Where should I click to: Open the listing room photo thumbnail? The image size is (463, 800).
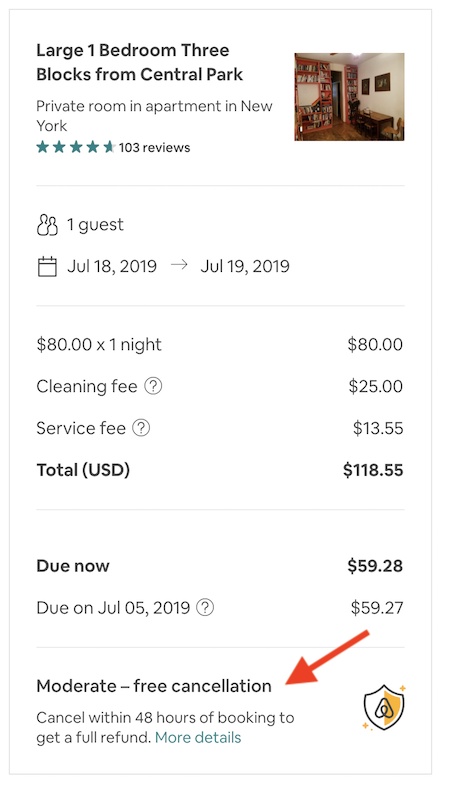(x=349, y=96)
